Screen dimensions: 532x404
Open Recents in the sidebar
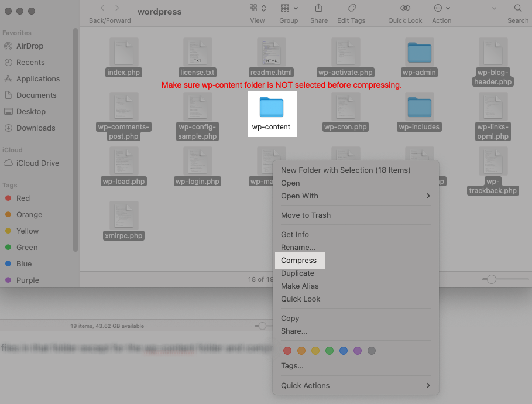click(30, 63)
